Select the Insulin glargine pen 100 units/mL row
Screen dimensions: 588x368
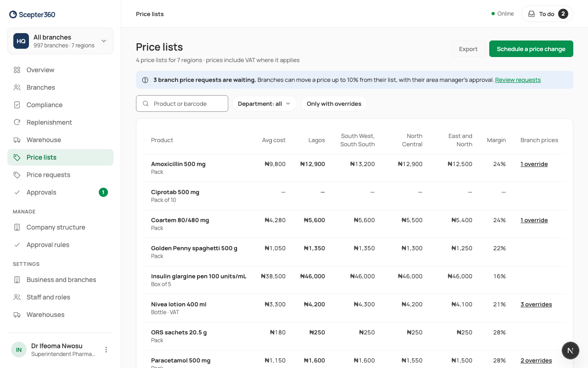pyautogui.click(x=355, y=280)
